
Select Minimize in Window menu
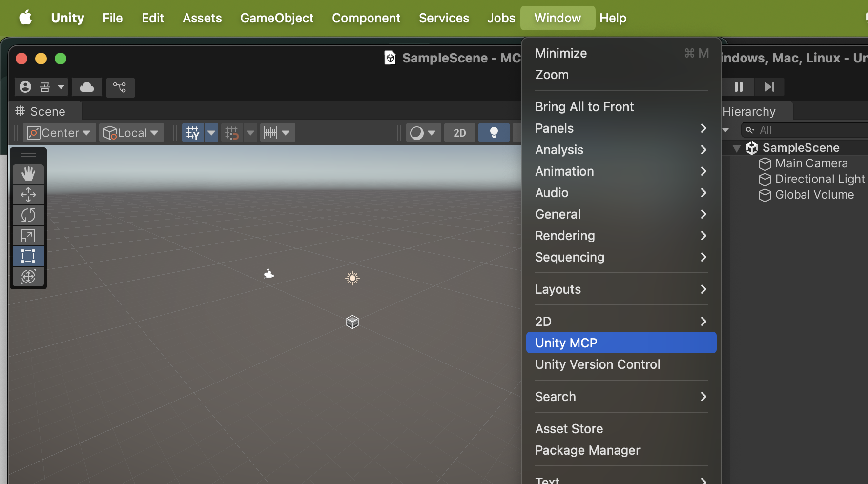pos(621,53)
